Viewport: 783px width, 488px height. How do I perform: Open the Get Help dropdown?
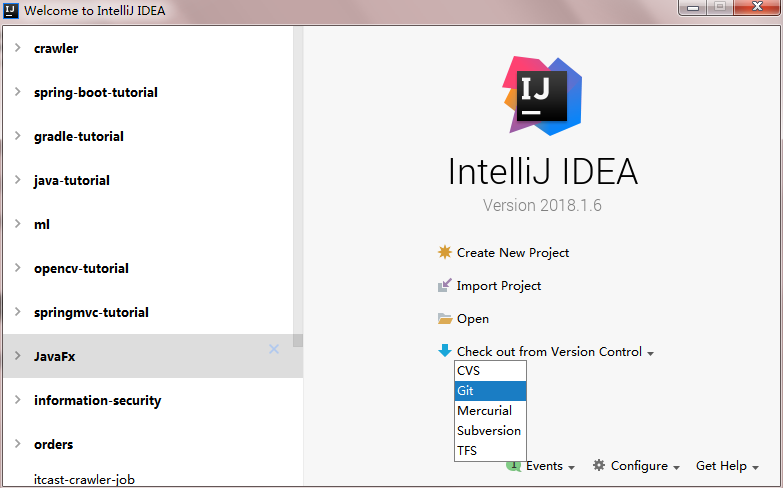pyautogui.click(x=728, y=466)
